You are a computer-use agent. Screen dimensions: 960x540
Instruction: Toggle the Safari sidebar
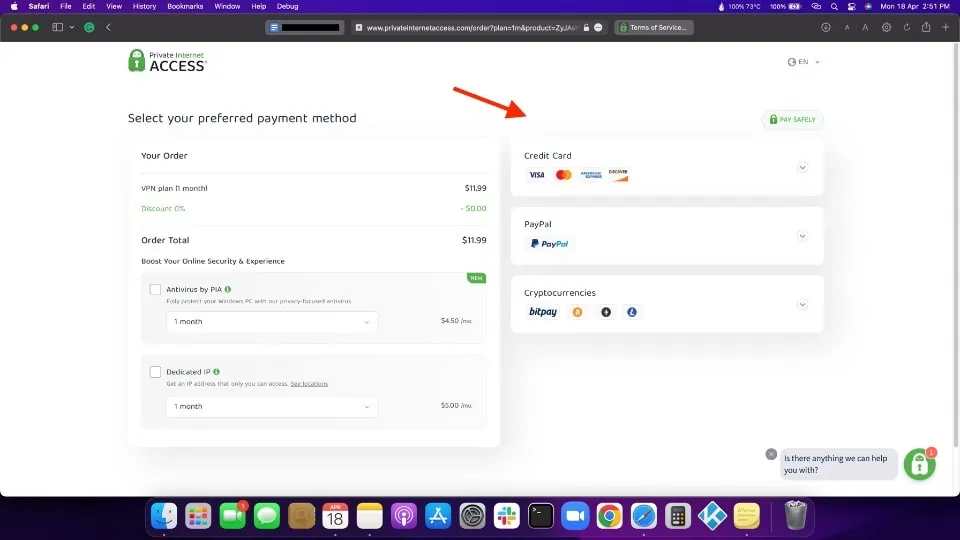(x=58, y=27)
